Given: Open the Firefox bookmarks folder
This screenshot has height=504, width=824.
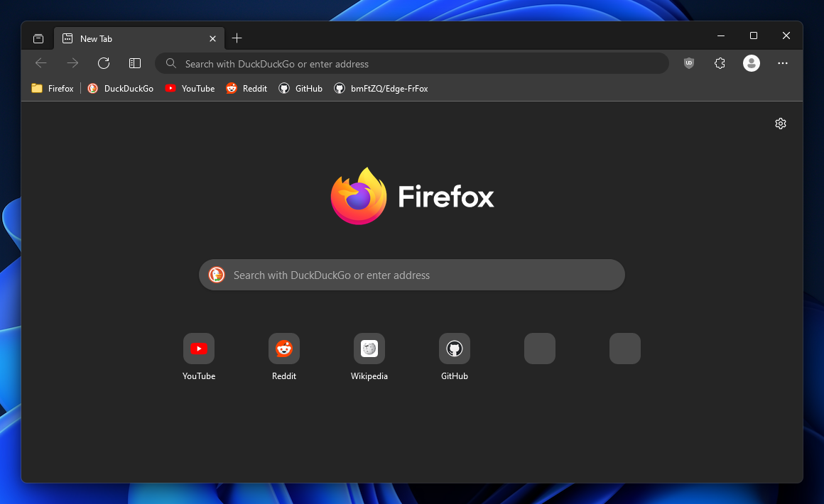Looking at the screenshot, I should 53,88.
